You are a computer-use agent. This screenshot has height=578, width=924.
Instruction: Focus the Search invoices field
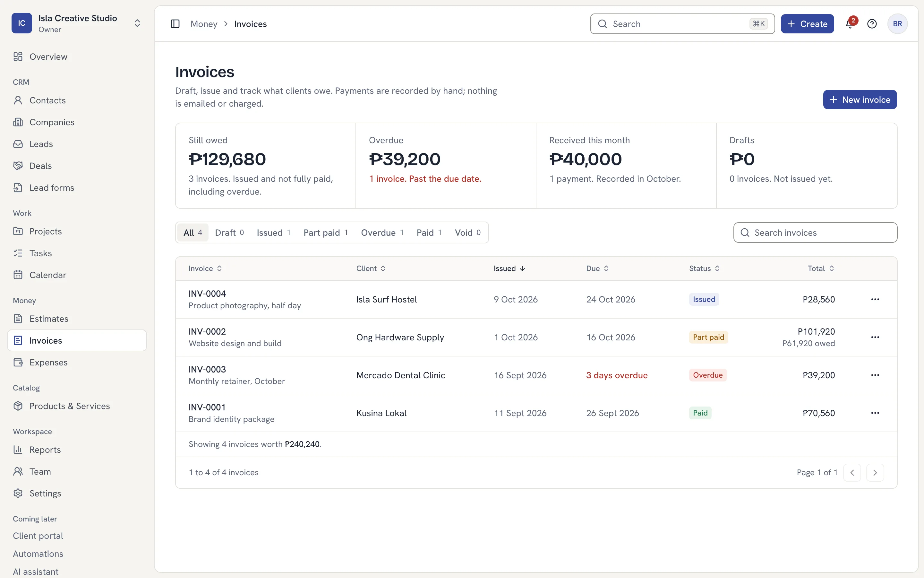(815, 232)
